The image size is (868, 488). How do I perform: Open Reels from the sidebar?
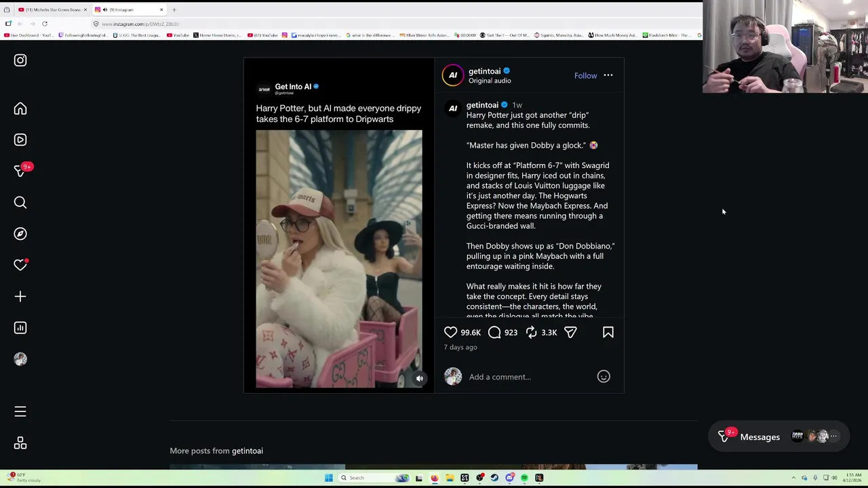point(20,140)
